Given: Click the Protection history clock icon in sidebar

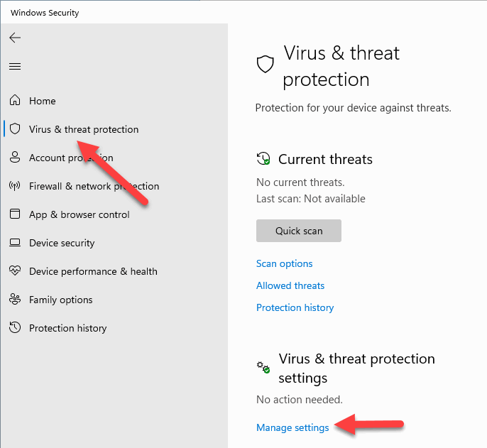Looking at the screenshot, I should coord(15,327).
